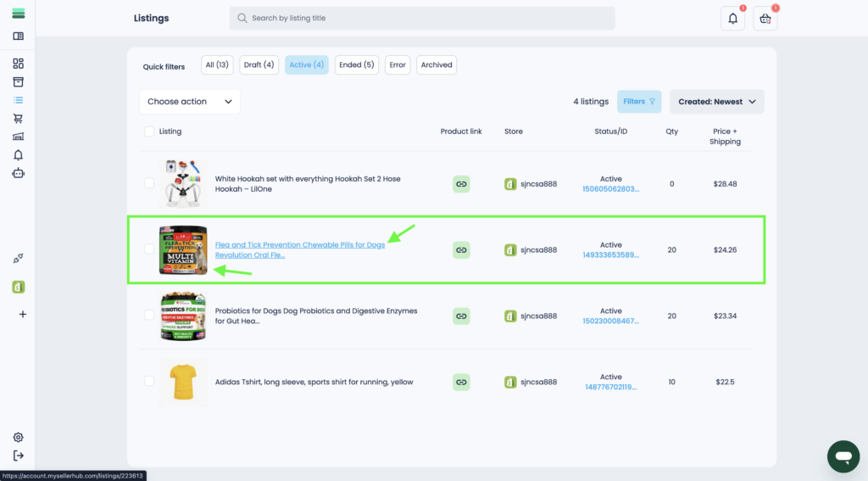Toggle the select-all Listing header checkbox
Image resolution: width=868 pixels, height=481 pixels.
pyautogui.click(x=149, y=131)
